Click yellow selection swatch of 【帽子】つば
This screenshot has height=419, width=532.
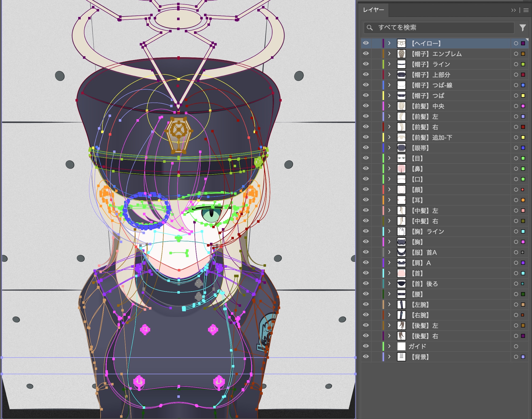[x=523, y=96]
